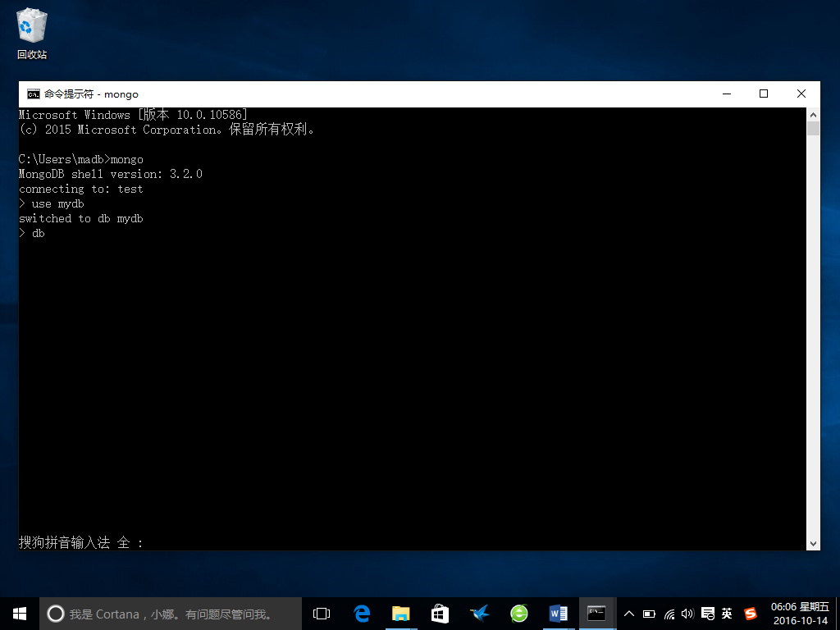Toggle the input language indicator 英
The height and width of the screenshot is (630, 840).
coord(727,614)
